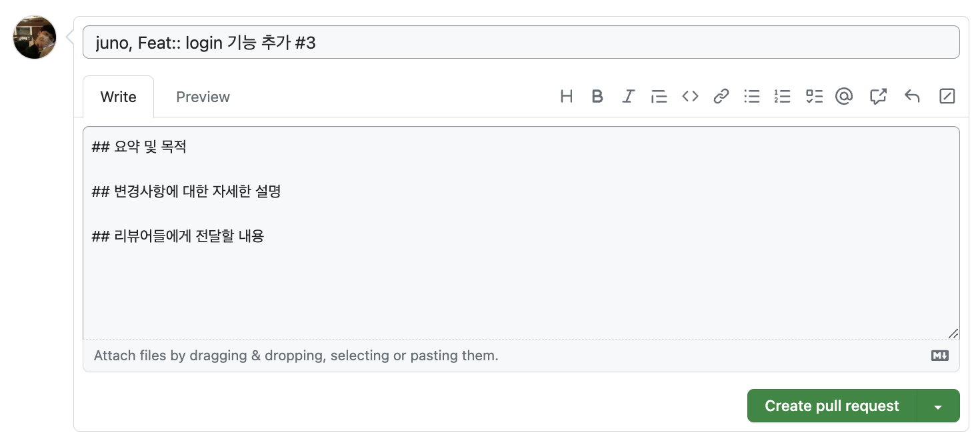The width and height of the screenshot is (980, 439).
Task: Add a task list
Action: [814, 97]
